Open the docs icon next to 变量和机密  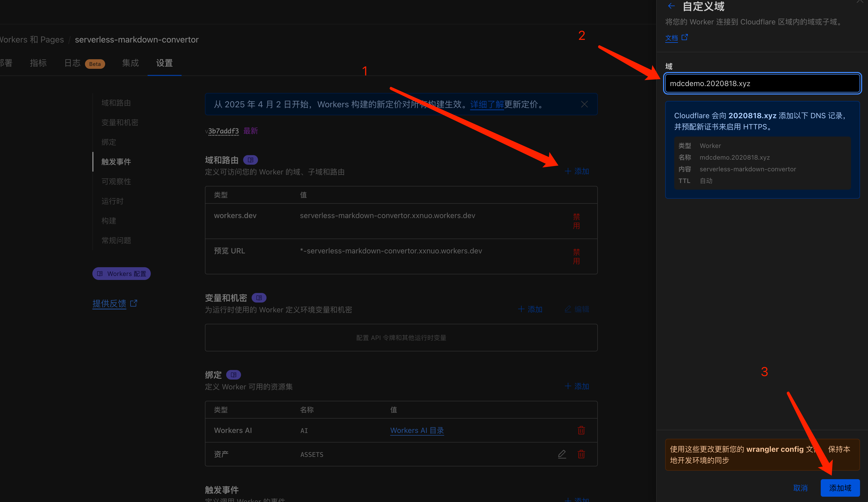tap(259, 298)
